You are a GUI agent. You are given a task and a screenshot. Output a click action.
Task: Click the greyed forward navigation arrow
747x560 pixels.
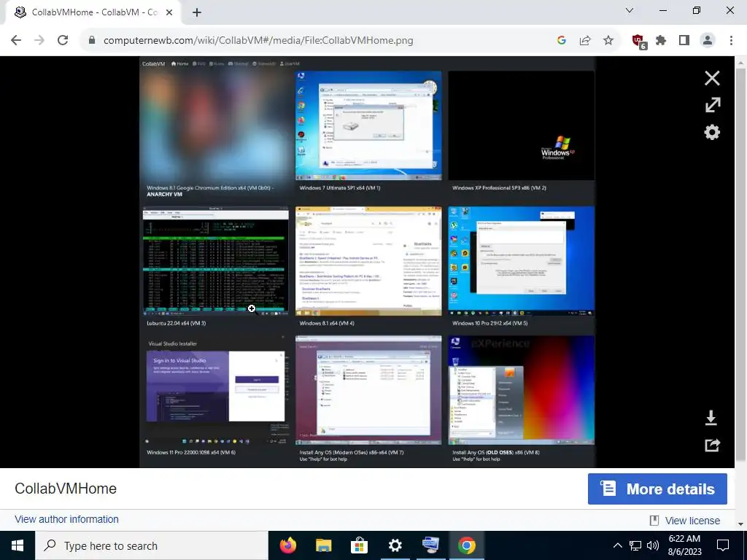click(39, 40)
